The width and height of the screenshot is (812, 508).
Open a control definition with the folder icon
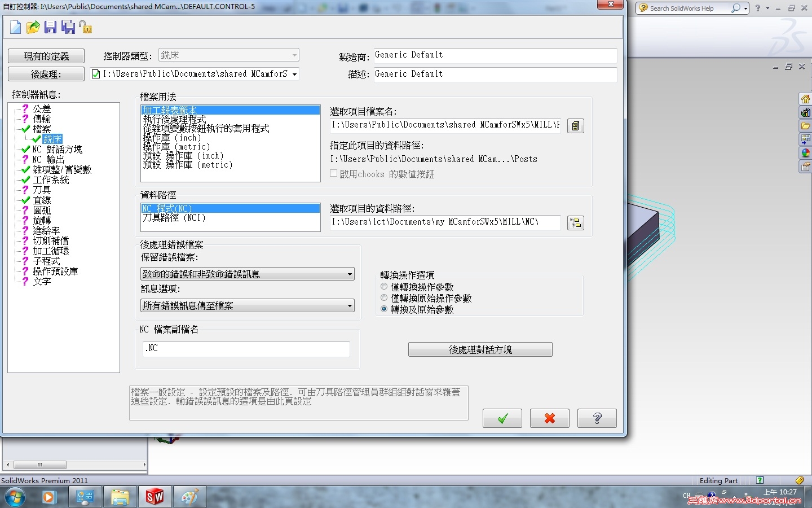pyautogui.click(x=33, y=27)
